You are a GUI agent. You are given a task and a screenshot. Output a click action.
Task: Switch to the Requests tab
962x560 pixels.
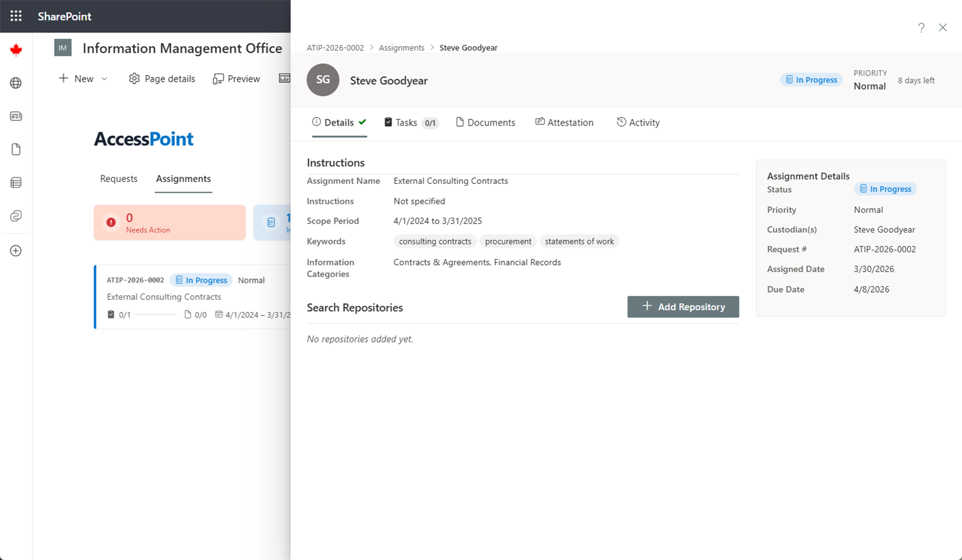pos(118,179)
